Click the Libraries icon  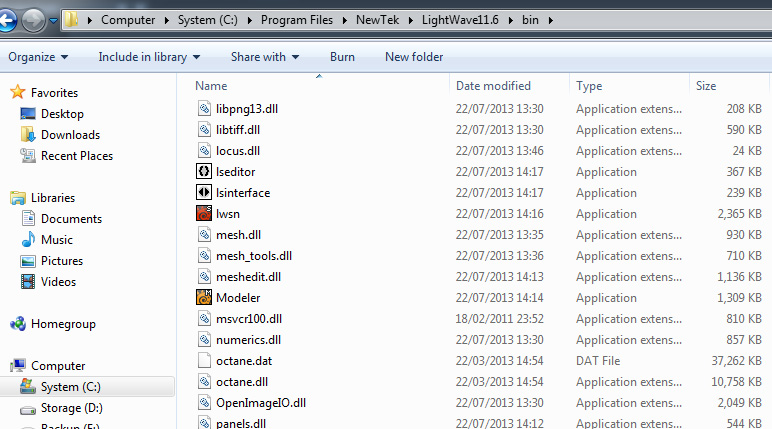pos(18,198)
